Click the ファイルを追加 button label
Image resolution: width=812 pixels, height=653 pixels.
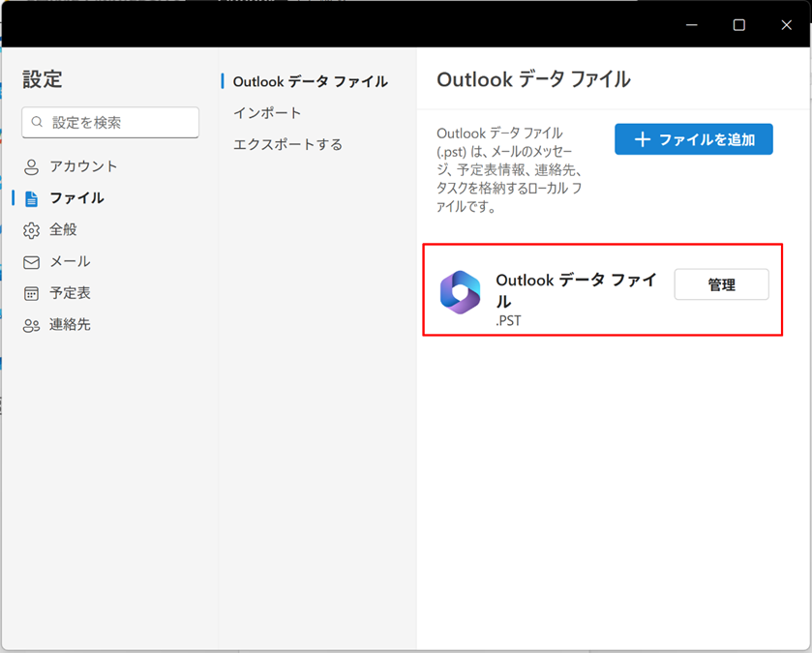click(x=707, y=139)
